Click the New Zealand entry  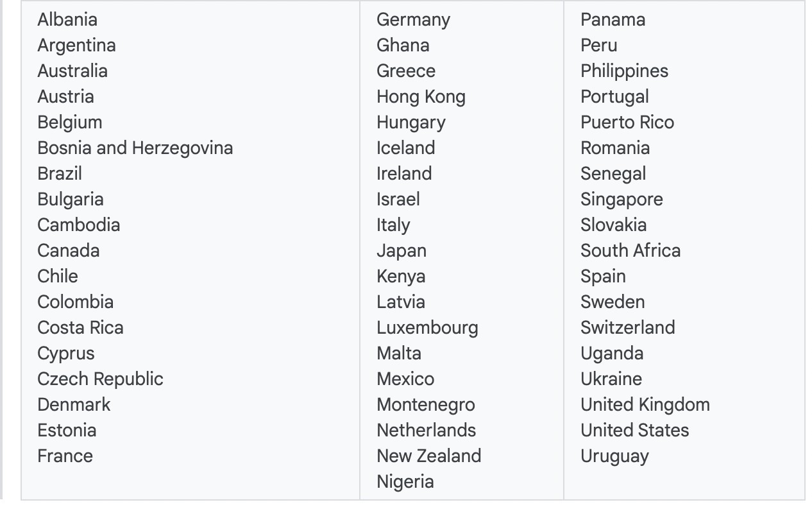point(428,456)
